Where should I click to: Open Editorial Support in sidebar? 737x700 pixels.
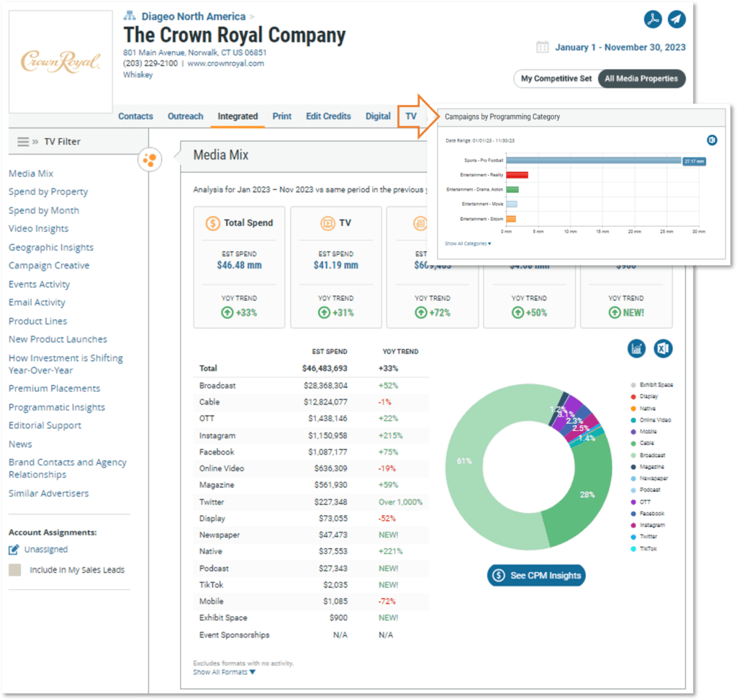[x=45, y=425]
